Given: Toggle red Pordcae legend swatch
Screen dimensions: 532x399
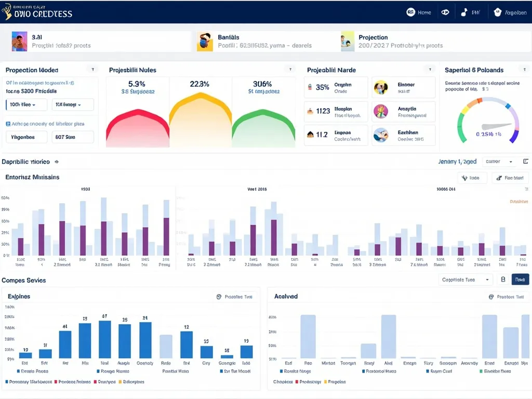Looking at the screenshot, I should click(56, 382).
